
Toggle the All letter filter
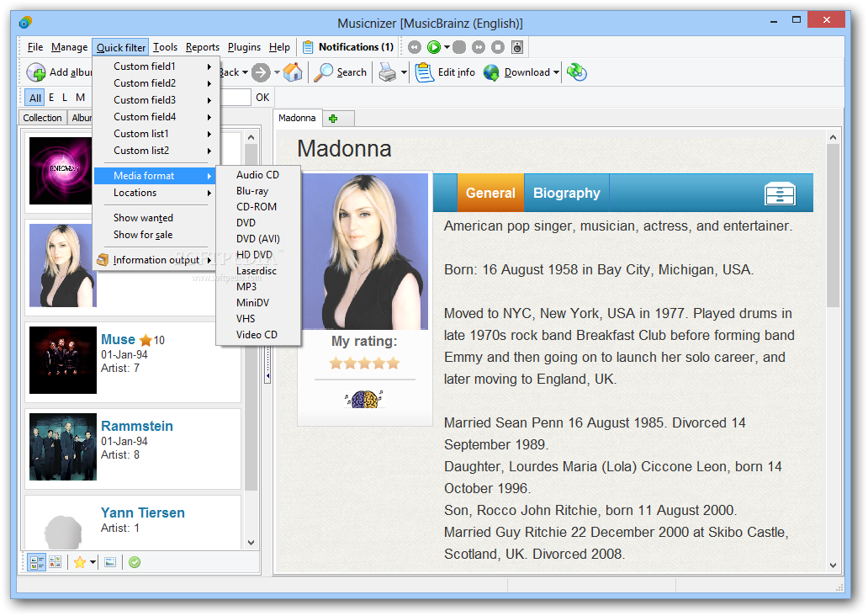(35, 98)
